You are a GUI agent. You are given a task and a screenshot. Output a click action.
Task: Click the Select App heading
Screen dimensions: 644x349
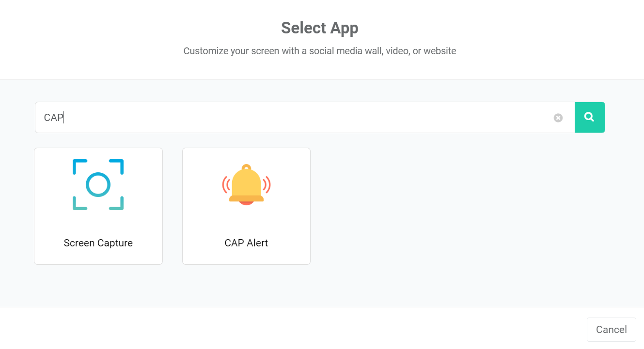tap(319, 28)
